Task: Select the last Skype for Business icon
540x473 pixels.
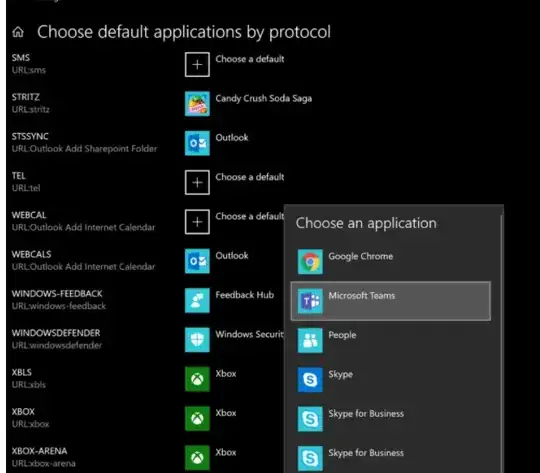Action: tap(310, 458)
